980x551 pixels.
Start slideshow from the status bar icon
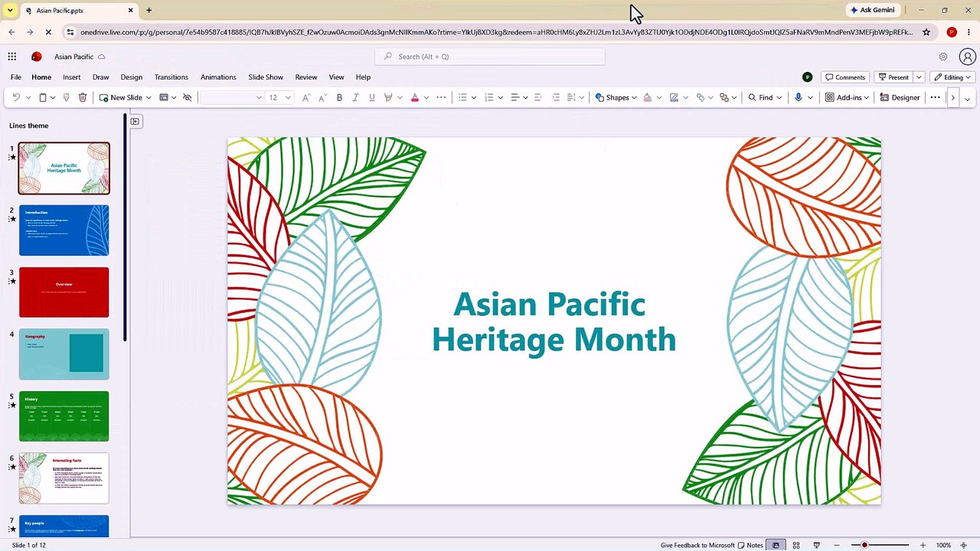pos(816,546)
